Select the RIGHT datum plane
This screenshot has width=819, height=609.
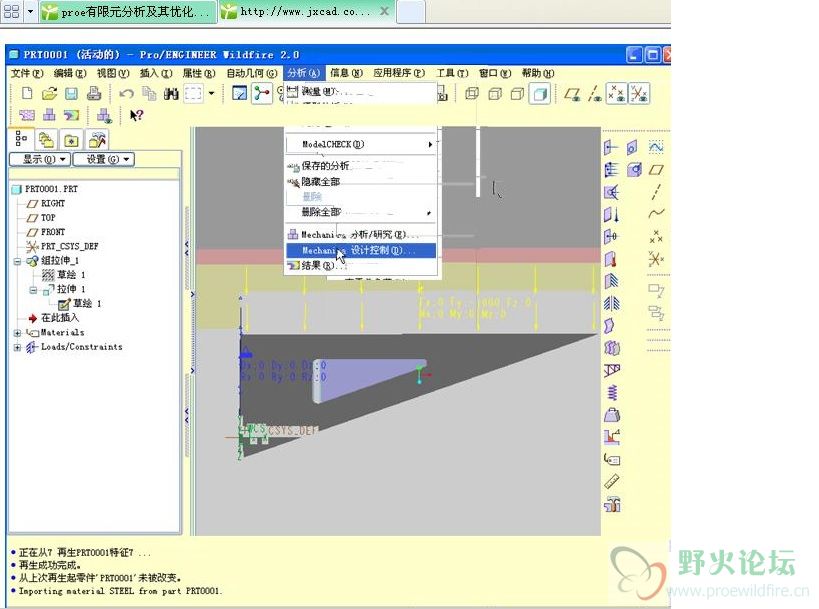pyautogui.click(x=53, y=203)
